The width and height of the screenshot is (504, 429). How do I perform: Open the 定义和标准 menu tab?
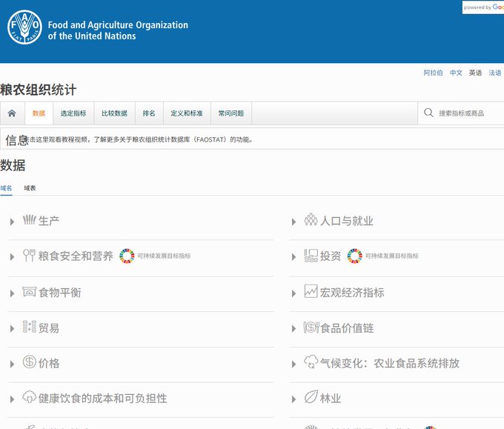[x=187, y=113]
